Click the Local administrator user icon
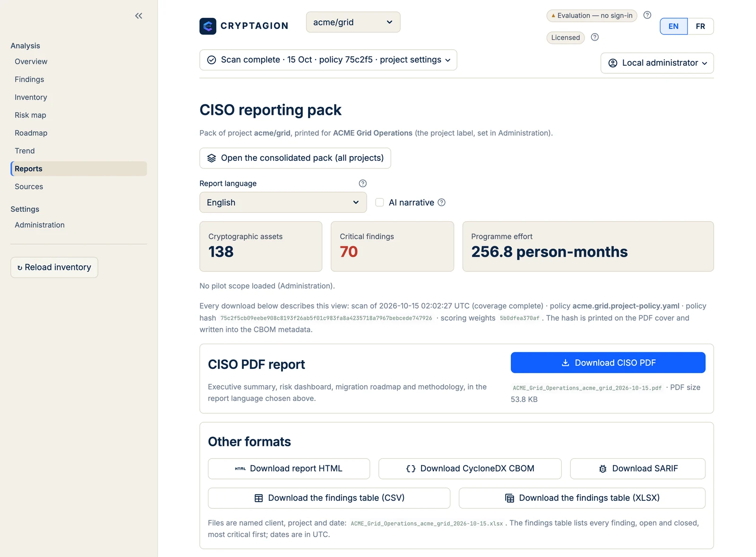 (613, 63)
